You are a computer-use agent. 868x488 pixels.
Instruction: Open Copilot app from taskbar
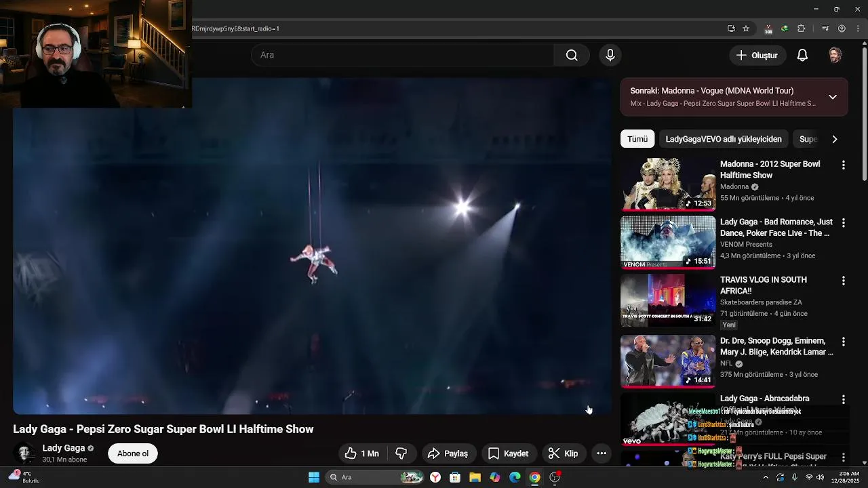(495, 477)
